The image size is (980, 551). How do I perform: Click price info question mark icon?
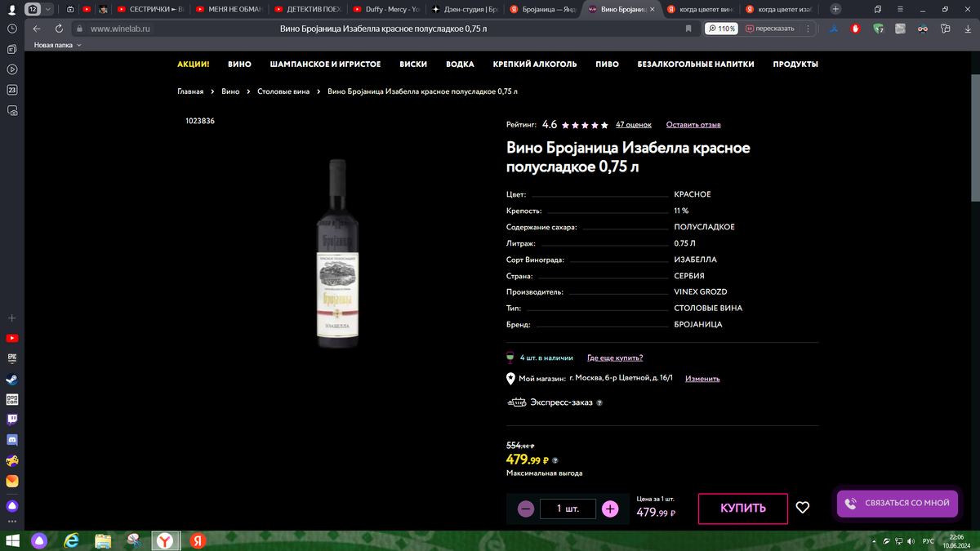click(555, 460)
